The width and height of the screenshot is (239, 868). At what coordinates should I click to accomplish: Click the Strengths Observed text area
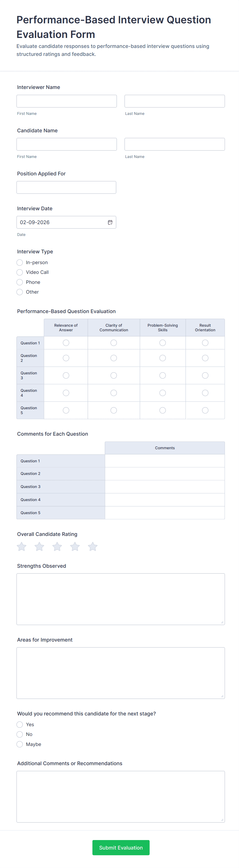click(x=121, y=599)
